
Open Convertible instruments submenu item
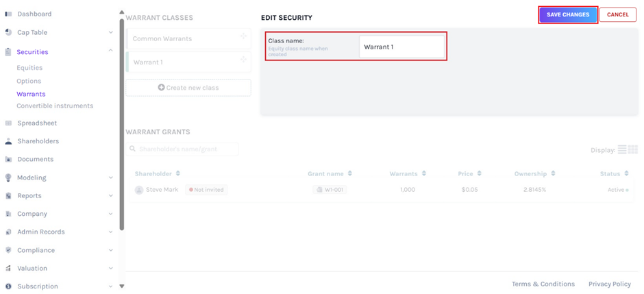[x=55, y=106]
